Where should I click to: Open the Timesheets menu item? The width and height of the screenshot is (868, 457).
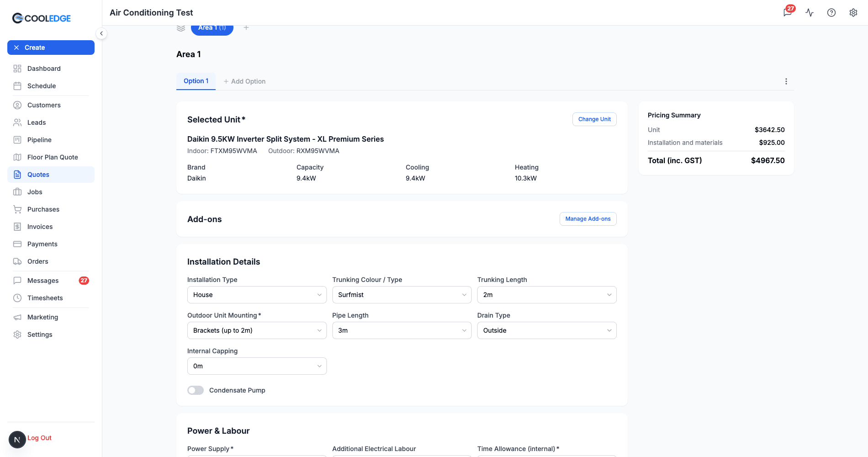coord(51,298)
